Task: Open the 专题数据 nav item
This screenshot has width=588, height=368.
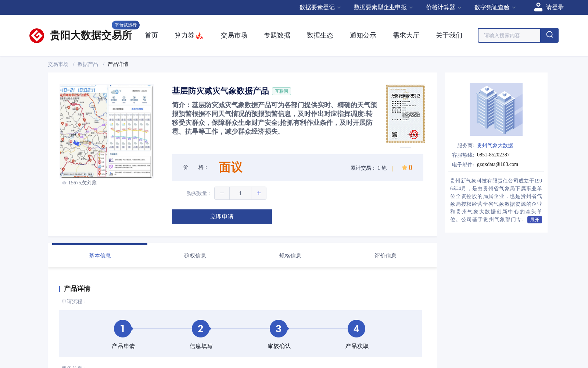Action: pyautogui.click(x=277, y=35)
